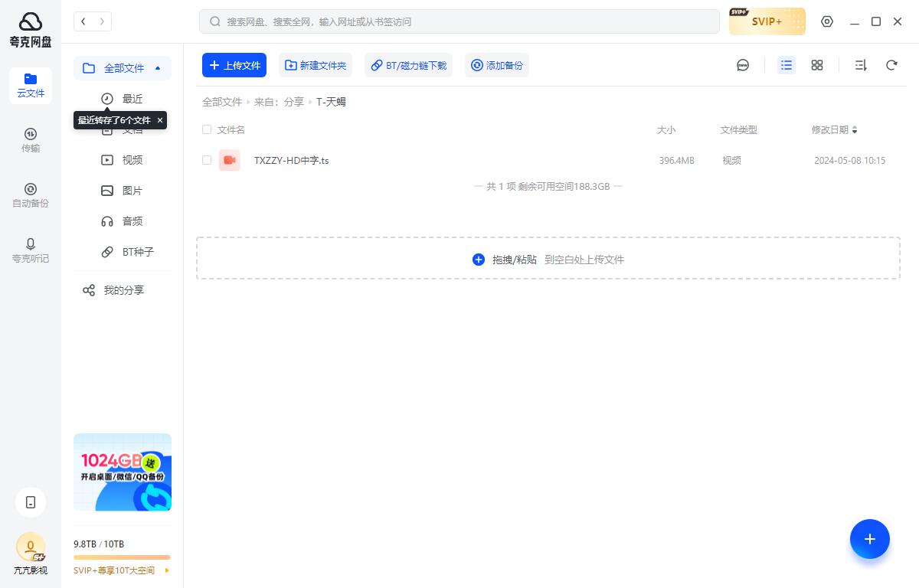Click the 上传文件 upload button

coord(234,65)
